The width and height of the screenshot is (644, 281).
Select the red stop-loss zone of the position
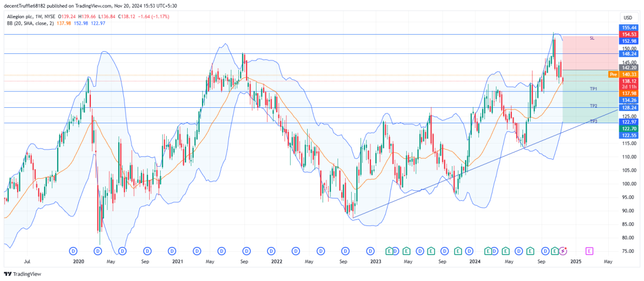pos(590,53)
